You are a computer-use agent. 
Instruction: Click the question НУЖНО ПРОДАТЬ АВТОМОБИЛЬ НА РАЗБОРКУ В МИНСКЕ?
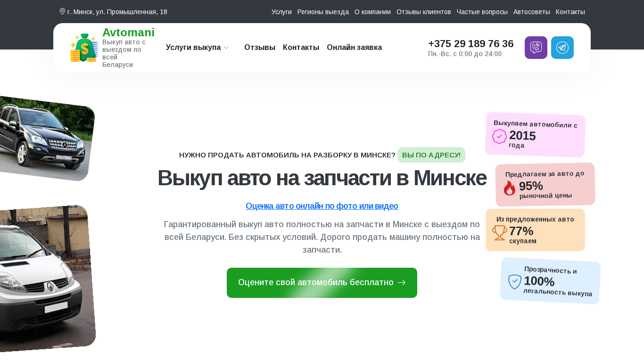[287, 155]
